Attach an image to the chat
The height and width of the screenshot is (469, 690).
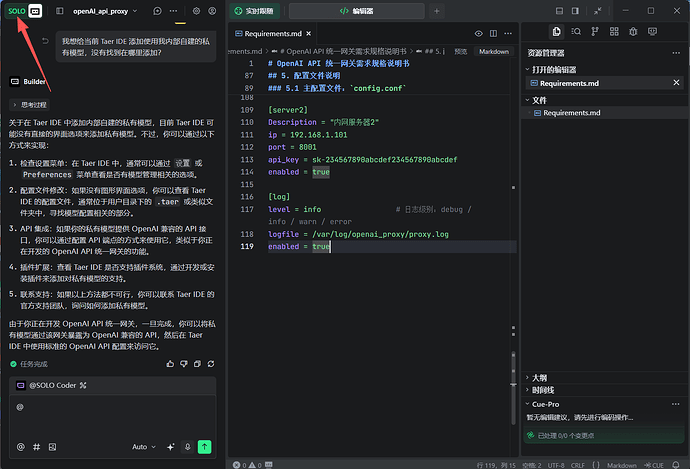(52, 447)
